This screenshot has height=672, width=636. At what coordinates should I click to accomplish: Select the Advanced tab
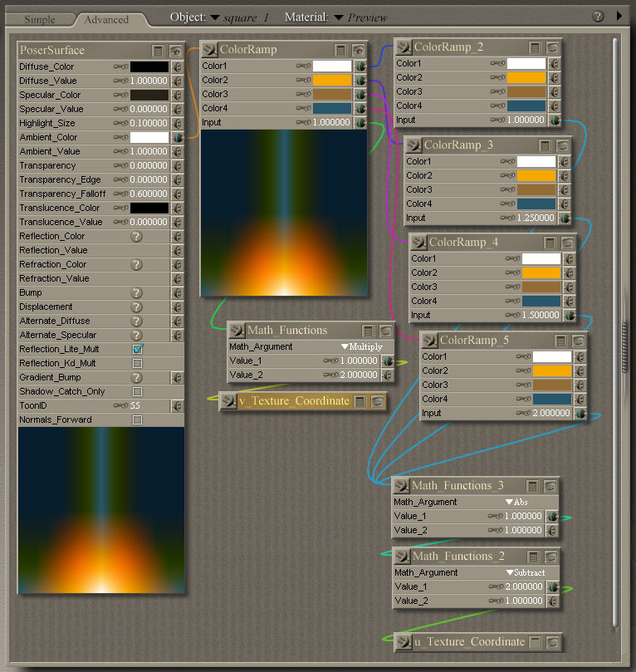coord(106,19)
